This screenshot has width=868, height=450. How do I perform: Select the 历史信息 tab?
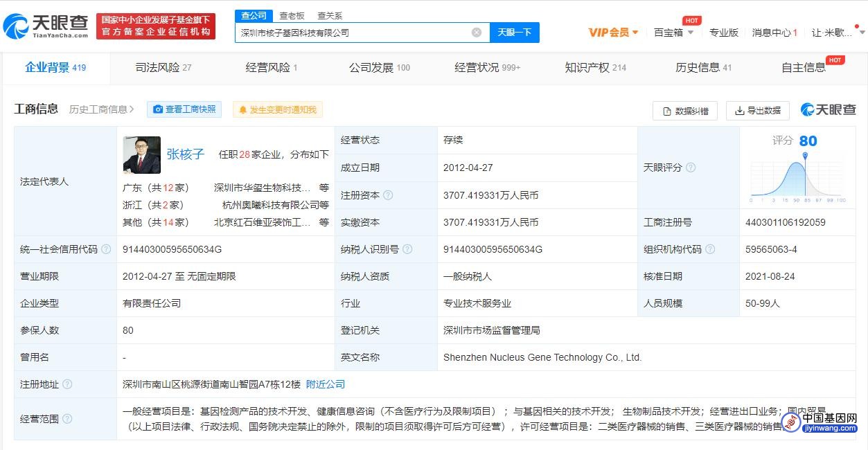click(704, 67)
